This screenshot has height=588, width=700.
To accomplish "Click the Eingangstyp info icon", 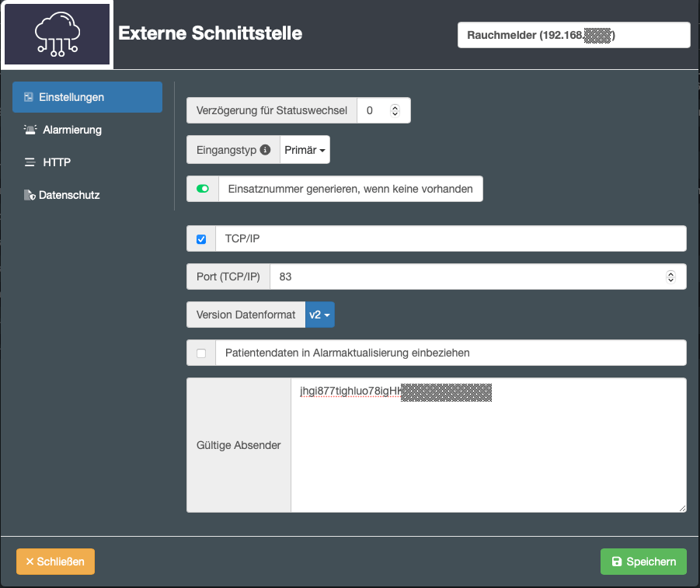I will click(265, 150).
